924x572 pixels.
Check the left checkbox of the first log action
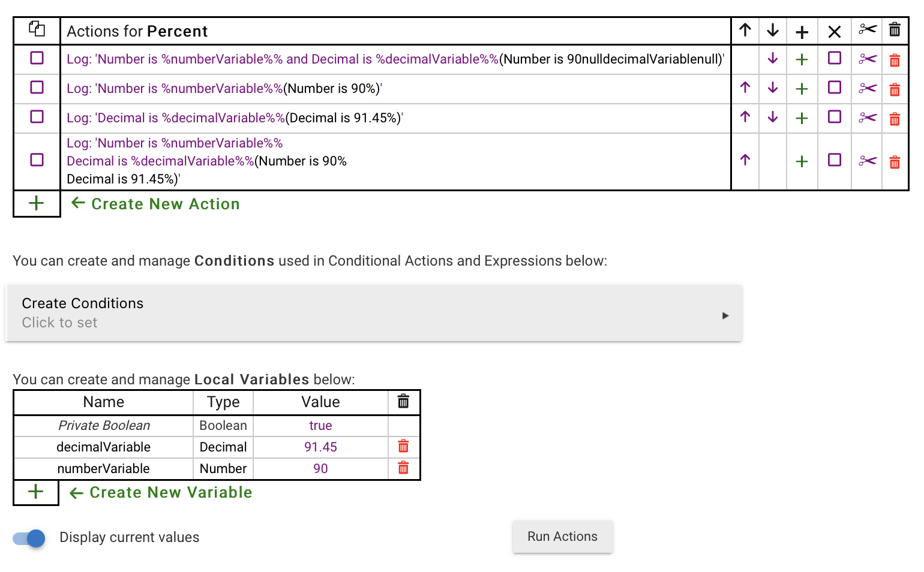pyautogui.click(x=37, y=58)
